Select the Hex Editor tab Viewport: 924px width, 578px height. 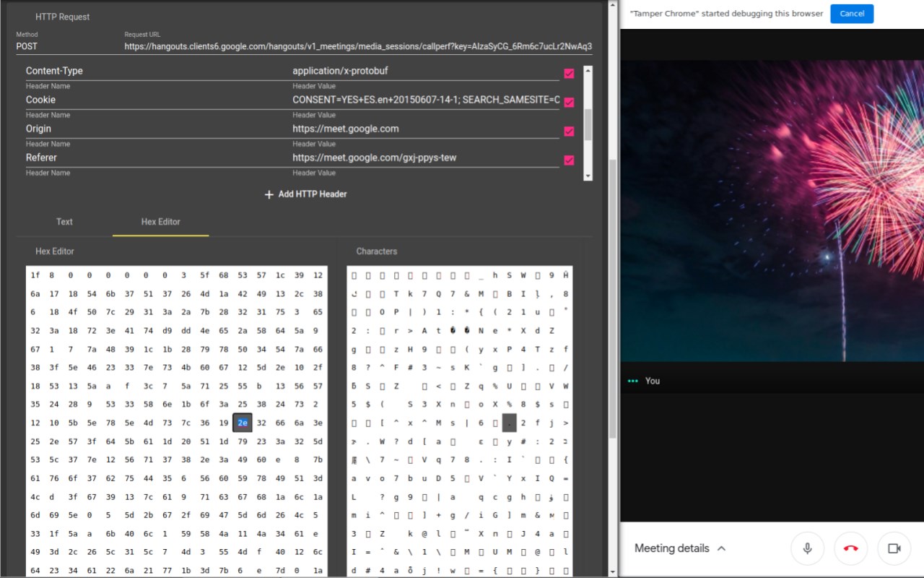[161, 222]
